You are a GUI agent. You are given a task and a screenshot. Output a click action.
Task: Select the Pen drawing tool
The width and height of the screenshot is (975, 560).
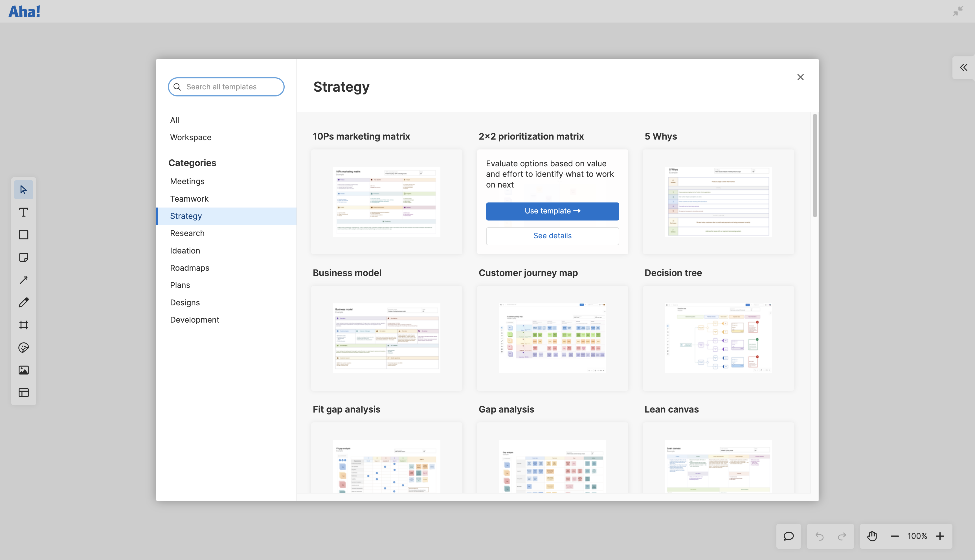(23, 302)
